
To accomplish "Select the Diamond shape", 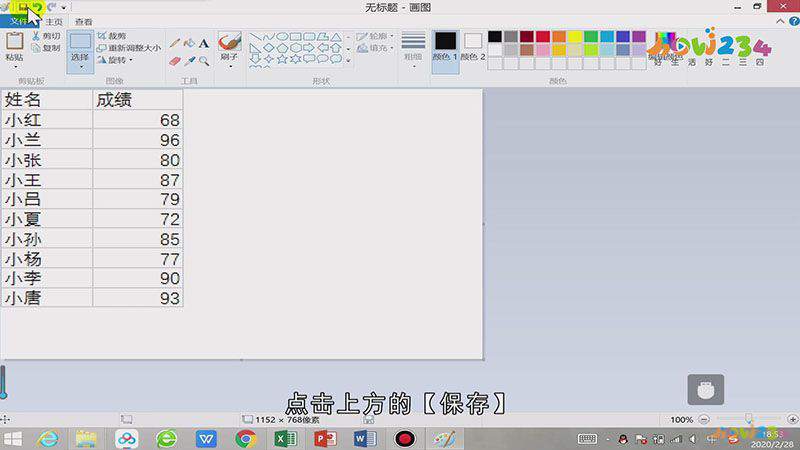I will pos(269,48).
